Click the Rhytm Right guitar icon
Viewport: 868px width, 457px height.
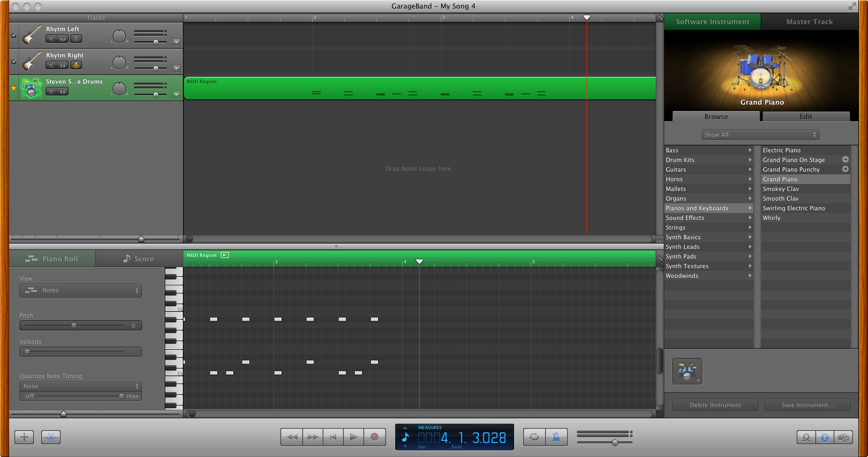click(32, 62)
